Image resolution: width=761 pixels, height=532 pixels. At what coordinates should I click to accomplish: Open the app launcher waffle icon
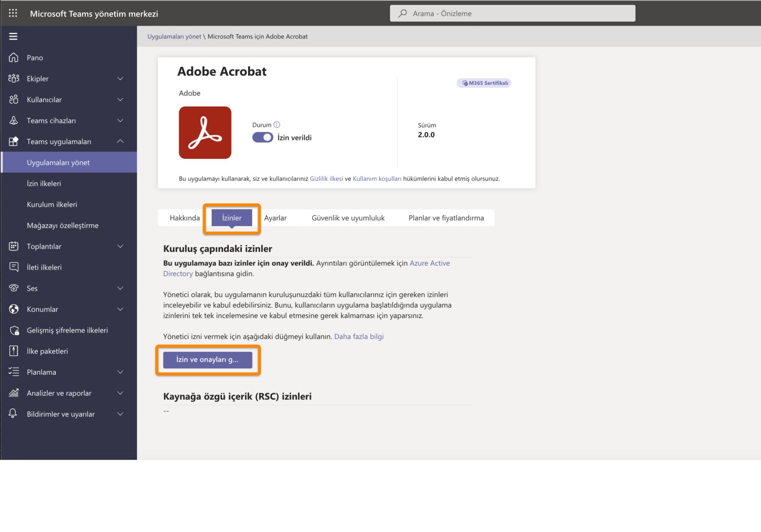13,13
